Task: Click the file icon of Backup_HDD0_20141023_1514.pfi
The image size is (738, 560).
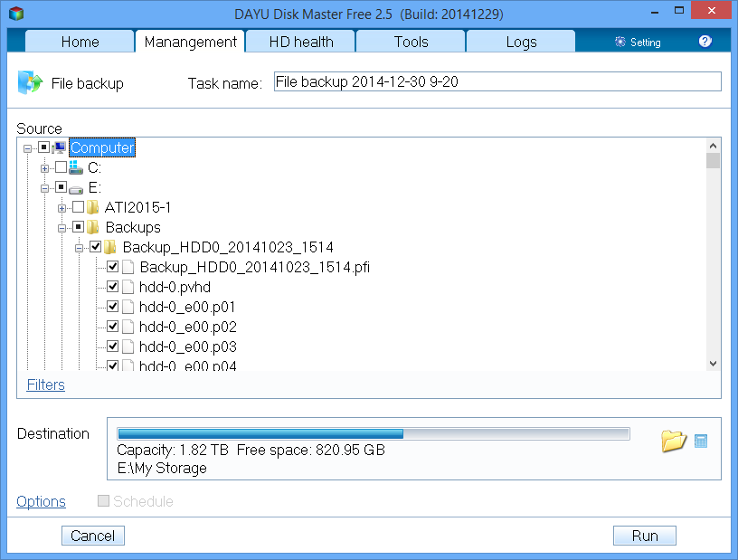Action: pos(128,267)
